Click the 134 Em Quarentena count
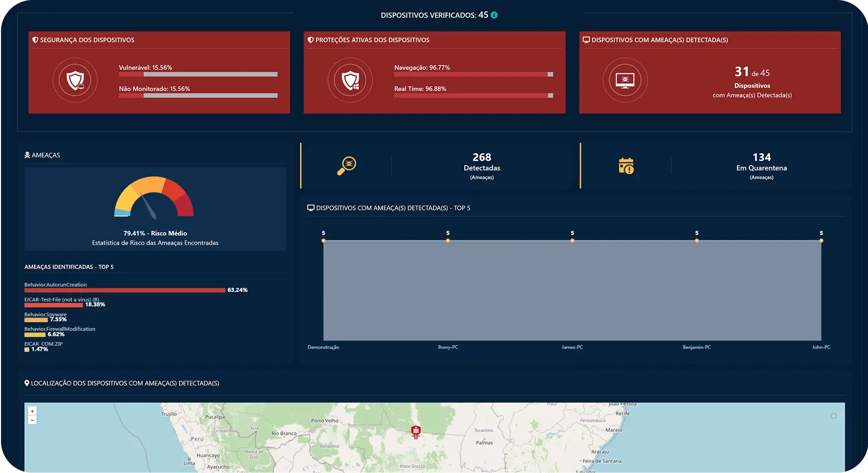The width and height of the screenshot is (868, 473). pos(762,157)
